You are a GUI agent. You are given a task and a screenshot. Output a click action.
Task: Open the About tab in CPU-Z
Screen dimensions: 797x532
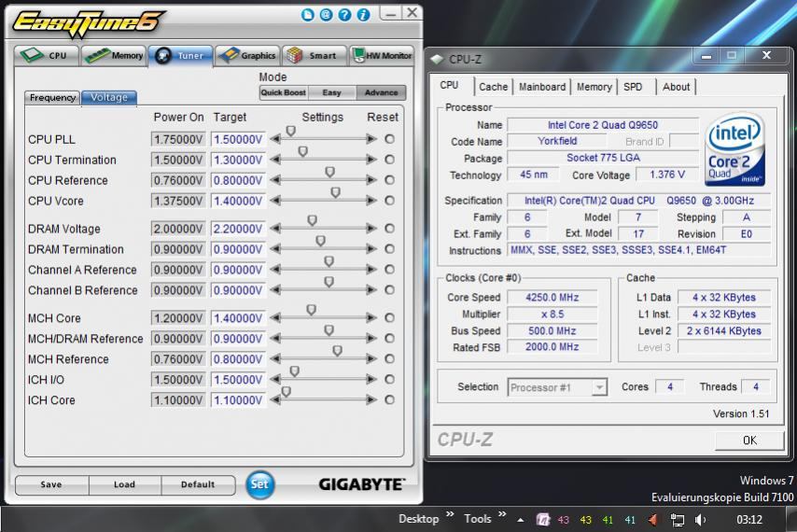tap(676, 87)
